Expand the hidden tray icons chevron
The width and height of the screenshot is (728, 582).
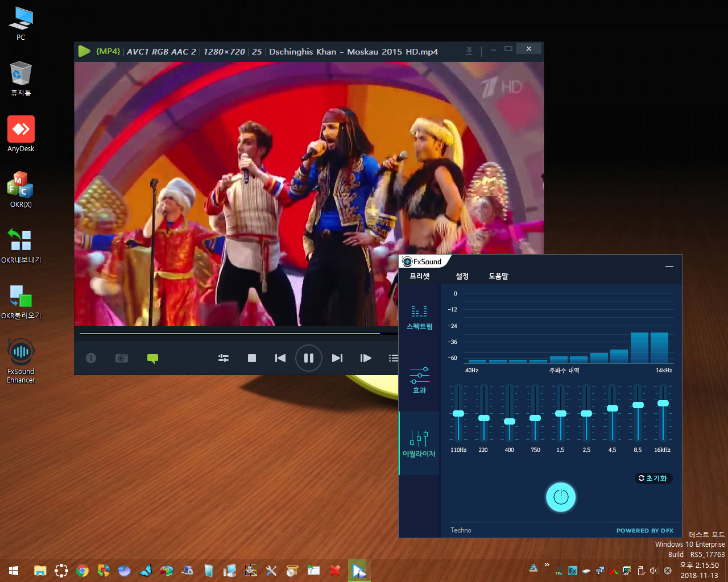click(x=547, y=565)
